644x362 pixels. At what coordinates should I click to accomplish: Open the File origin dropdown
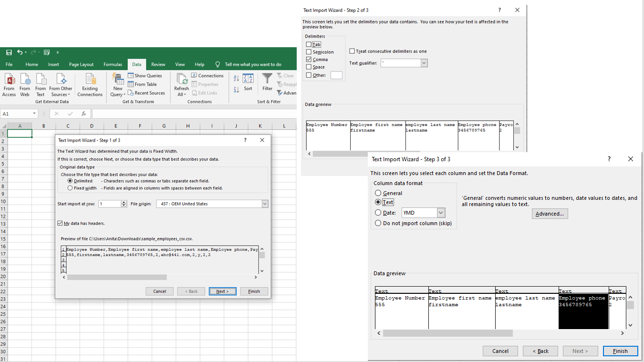(265, 204)
